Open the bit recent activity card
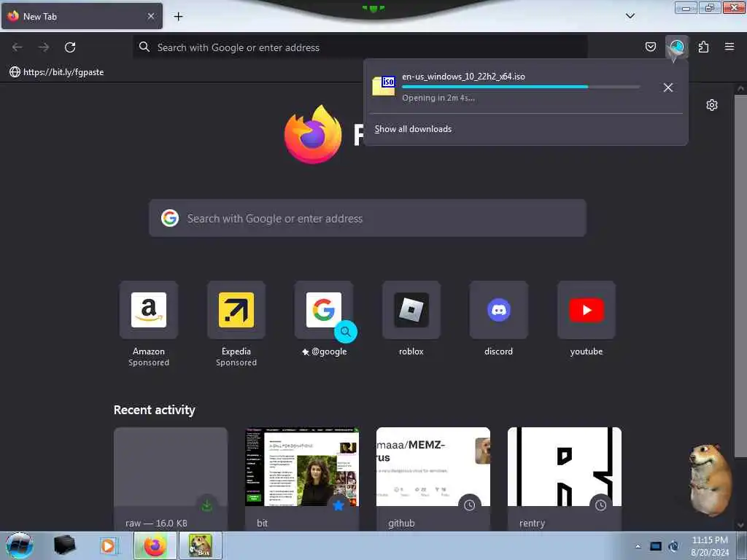The image size is (747, 560). [x=302, y=479]
